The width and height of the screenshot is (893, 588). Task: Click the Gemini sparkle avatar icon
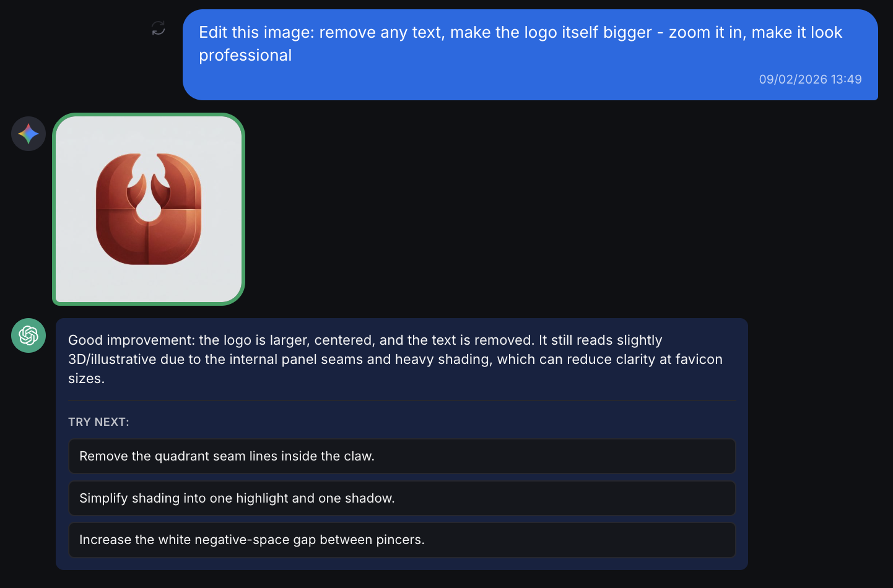click(x=28, y=134)
